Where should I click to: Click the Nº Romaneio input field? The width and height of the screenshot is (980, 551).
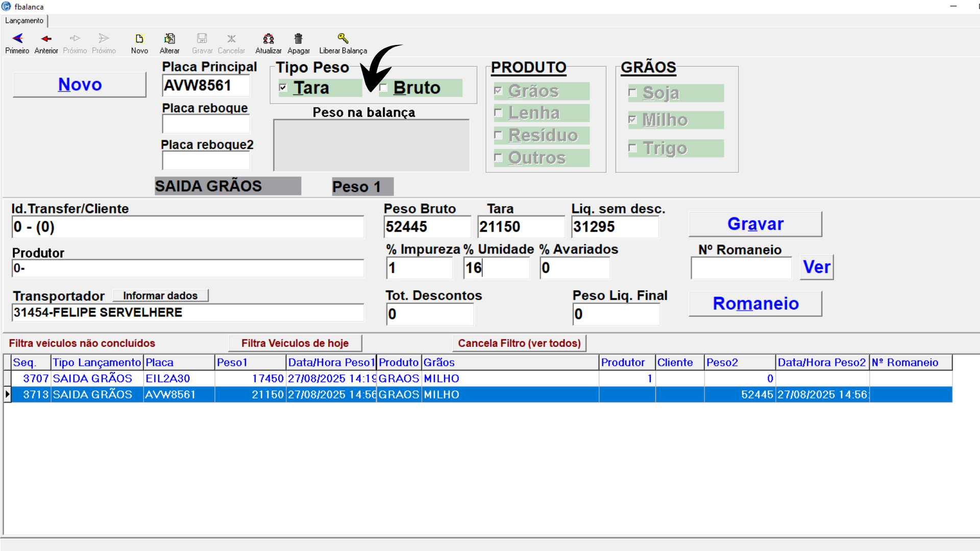741,268
